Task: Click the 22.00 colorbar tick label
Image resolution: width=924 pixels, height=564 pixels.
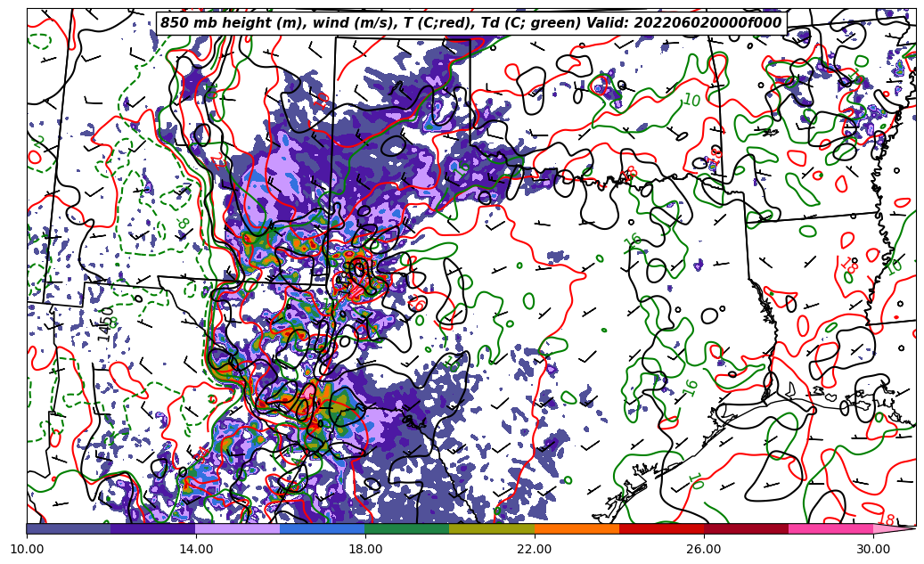Action: (x=535, y=549)
